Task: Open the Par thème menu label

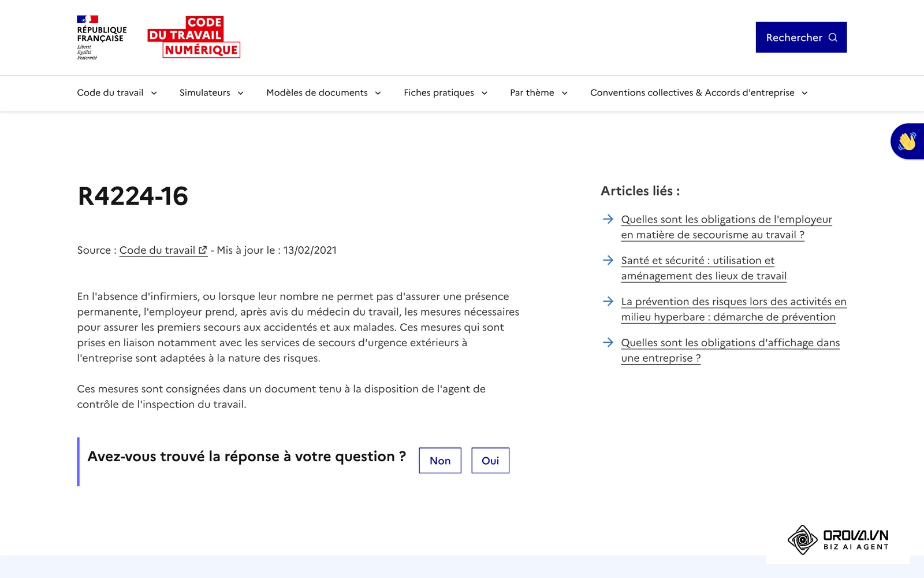Action: (532, 92)
